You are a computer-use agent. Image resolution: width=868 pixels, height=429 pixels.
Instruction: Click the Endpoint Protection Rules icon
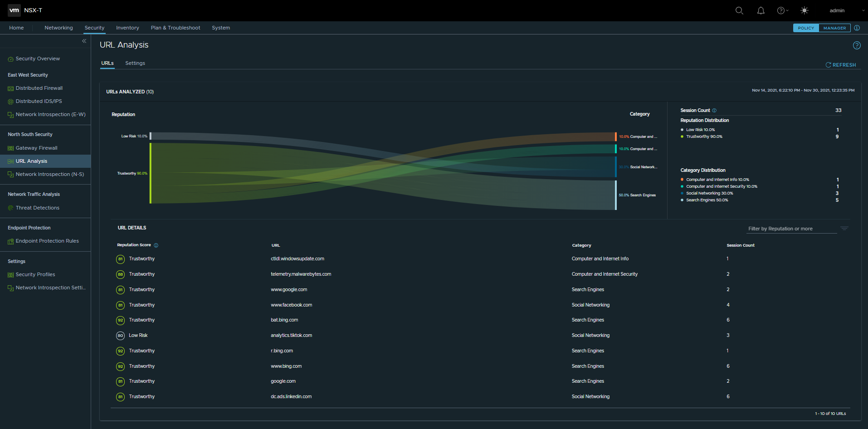[10, 241]
